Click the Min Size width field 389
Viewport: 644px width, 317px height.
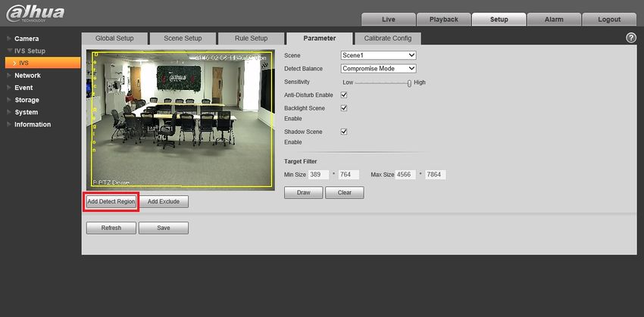click(x=318, y=175)
